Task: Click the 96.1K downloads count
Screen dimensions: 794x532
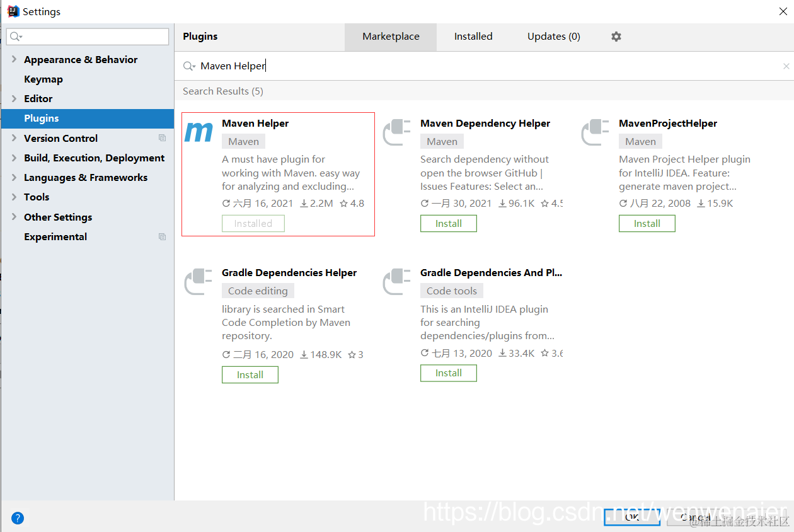Action: (517, 204)
